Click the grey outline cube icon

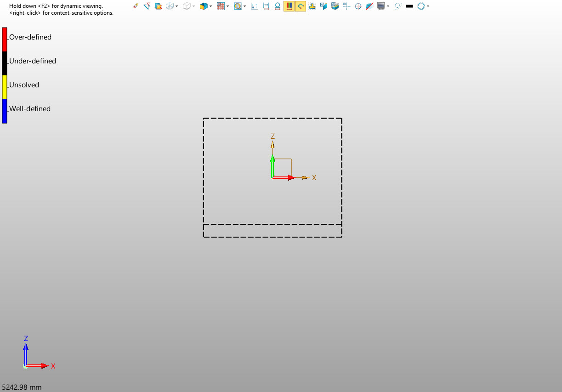click(187, 6)
